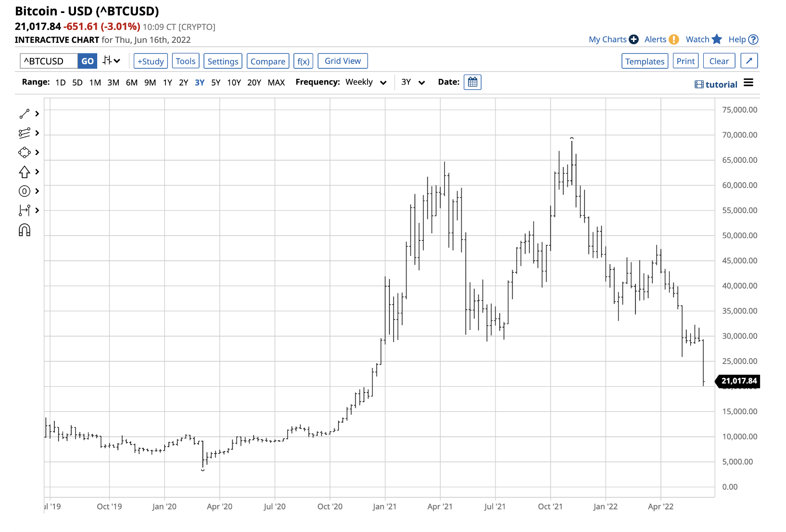Click the Compare button
This screenshot has height=532, width=786.
(x=268, y=61)
